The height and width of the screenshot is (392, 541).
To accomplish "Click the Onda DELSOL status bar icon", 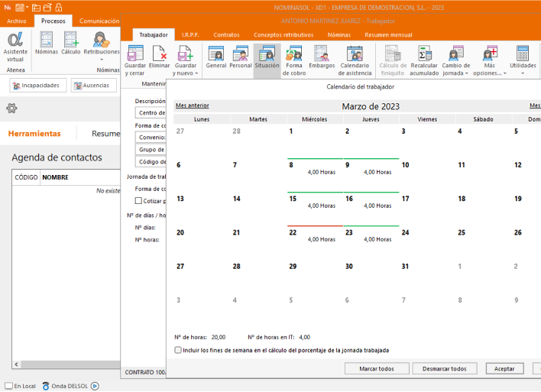I will [x=46, y=386].
